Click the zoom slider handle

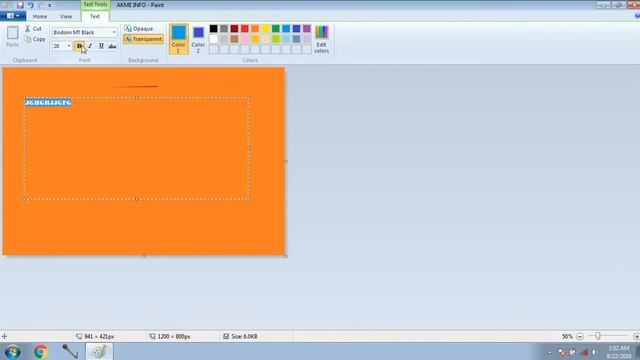pos(598,336)
